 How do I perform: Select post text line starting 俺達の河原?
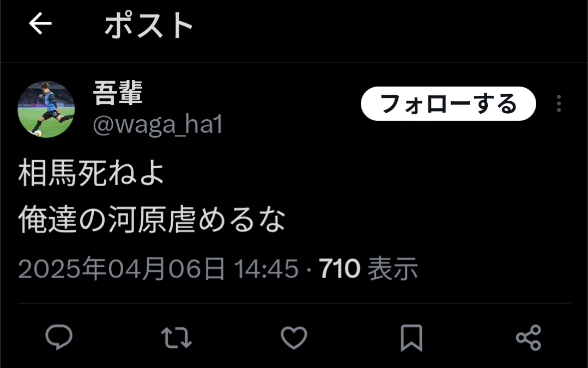pyautogui.click(x=152, y=219)
